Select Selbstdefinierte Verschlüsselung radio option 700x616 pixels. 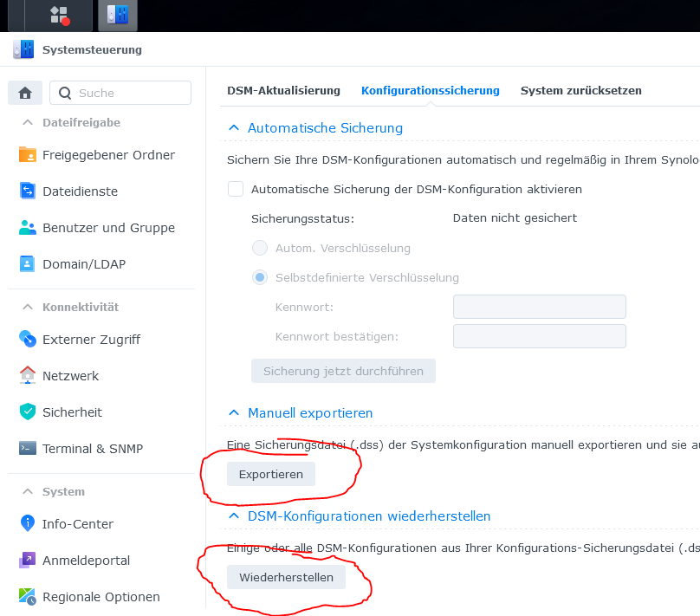(x=260, y=277)
